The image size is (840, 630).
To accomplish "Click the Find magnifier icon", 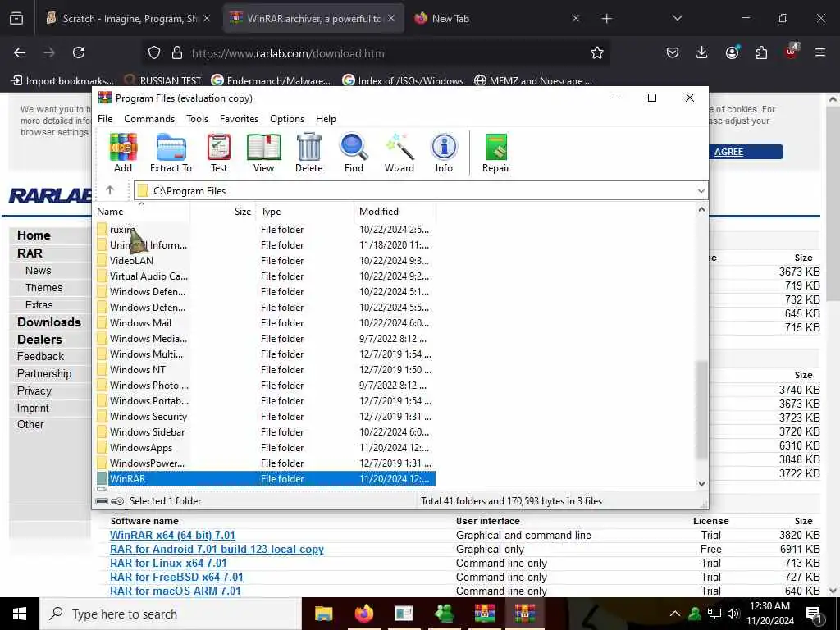I will click(354, 153).
